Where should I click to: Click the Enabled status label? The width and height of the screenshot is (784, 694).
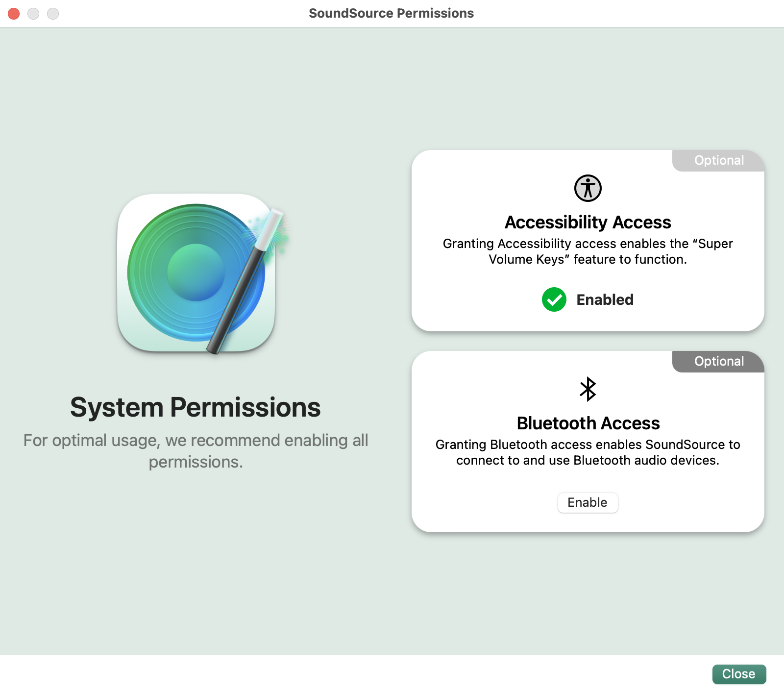pyautogui.click(x=605, y=299)
